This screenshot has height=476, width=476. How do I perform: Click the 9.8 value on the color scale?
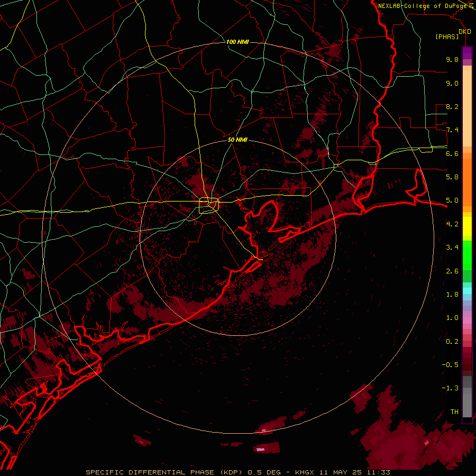452,59
